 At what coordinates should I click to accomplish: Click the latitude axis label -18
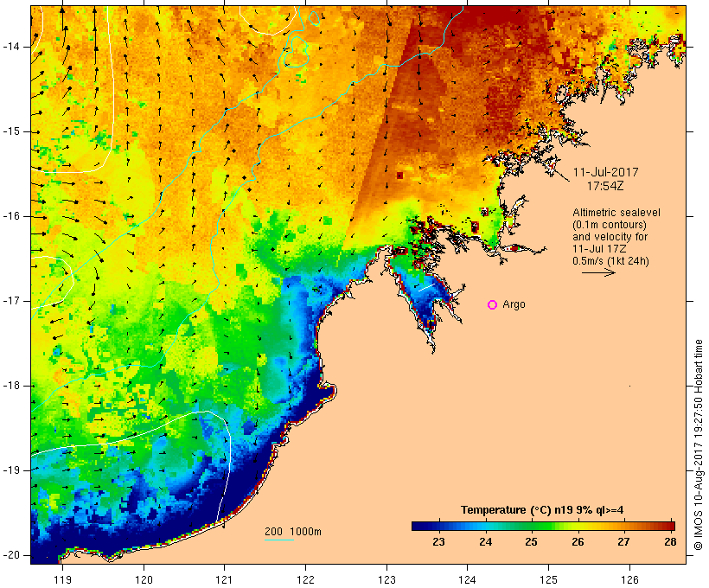pyautogui.click(x=11, y=386)
